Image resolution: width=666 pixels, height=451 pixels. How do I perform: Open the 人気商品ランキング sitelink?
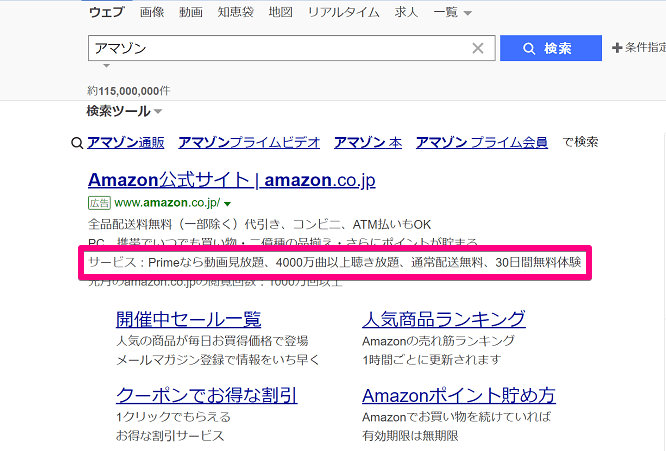444,319
